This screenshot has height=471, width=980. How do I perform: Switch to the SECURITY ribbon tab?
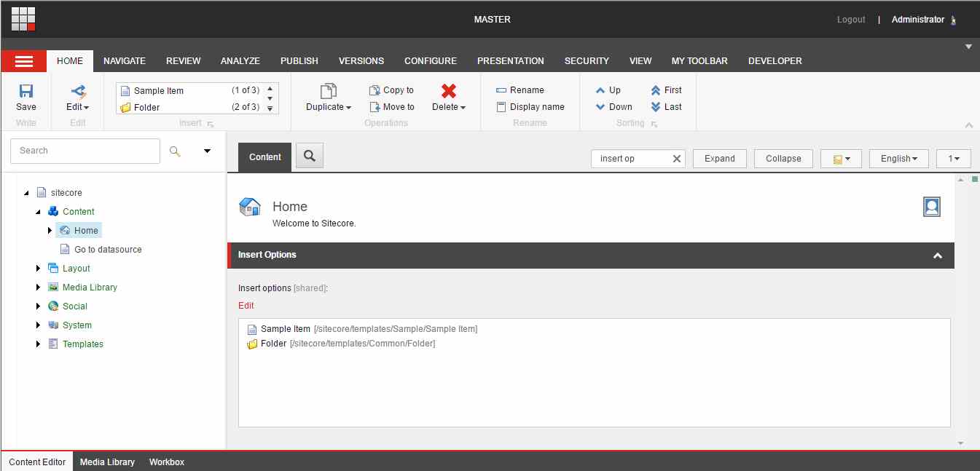(587, 61)
